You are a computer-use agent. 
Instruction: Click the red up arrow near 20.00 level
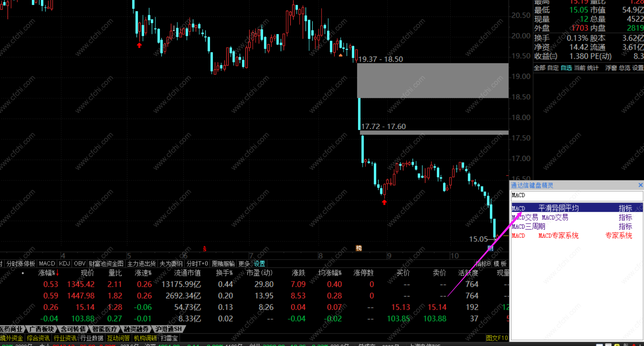pos(139,45)
